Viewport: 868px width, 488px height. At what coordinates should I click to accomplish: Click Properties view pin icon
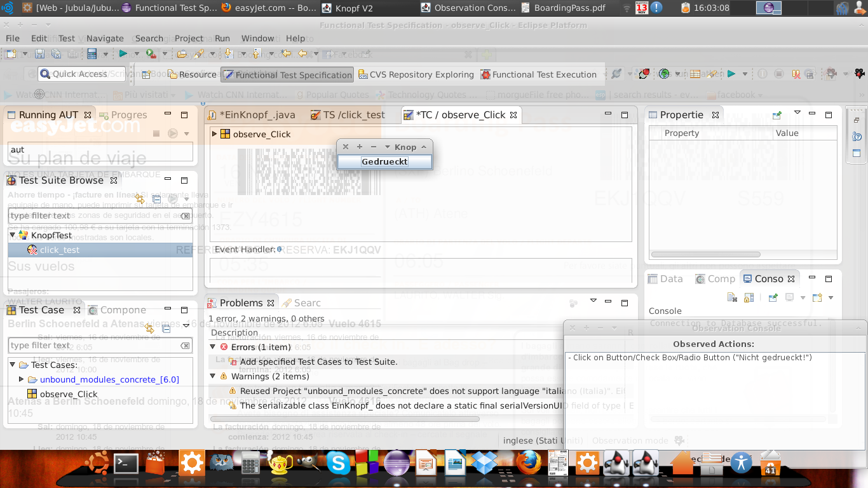[776, 115]
